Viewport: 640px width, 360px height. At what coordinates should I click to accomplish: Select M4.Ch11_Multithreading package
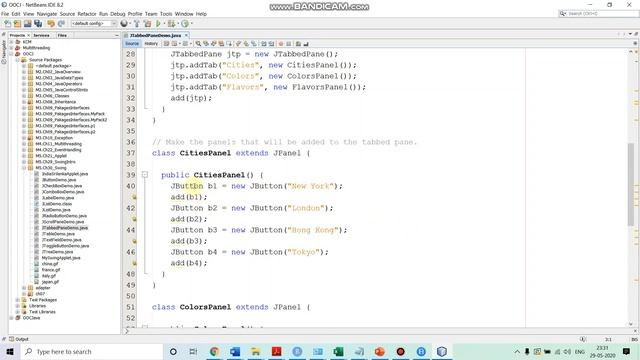tap(58, 144)
